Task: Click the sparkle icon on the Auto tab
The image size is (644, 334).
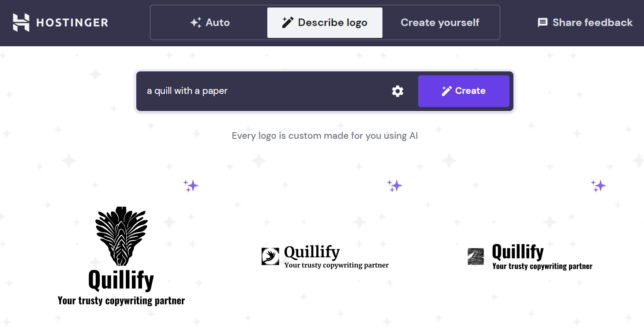Action: (x=196, y=22)
